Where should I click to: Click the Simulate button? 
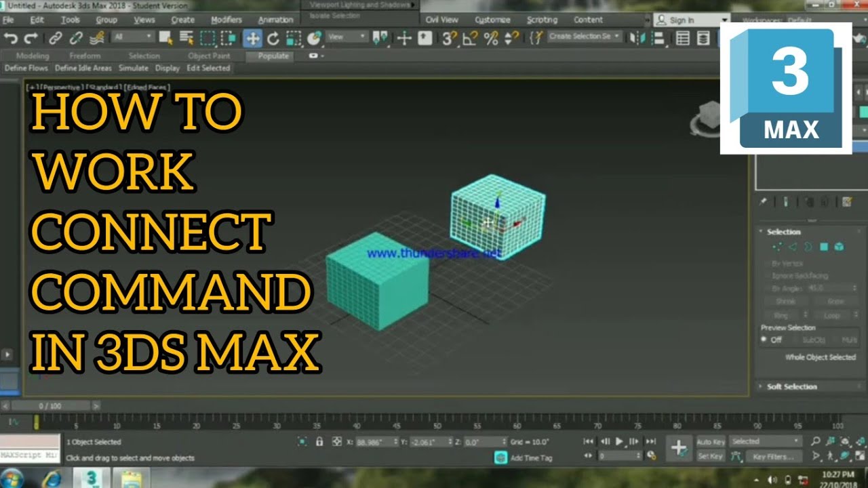134,68
